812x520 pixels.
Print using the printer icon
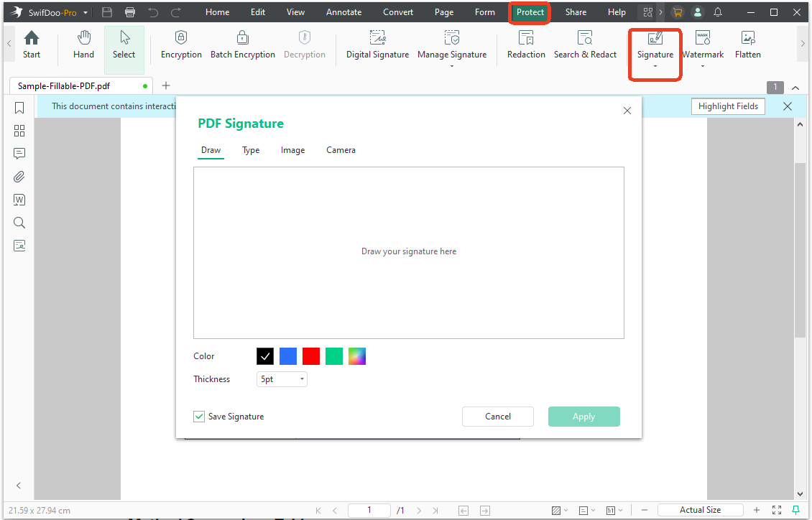pos(130,12)
